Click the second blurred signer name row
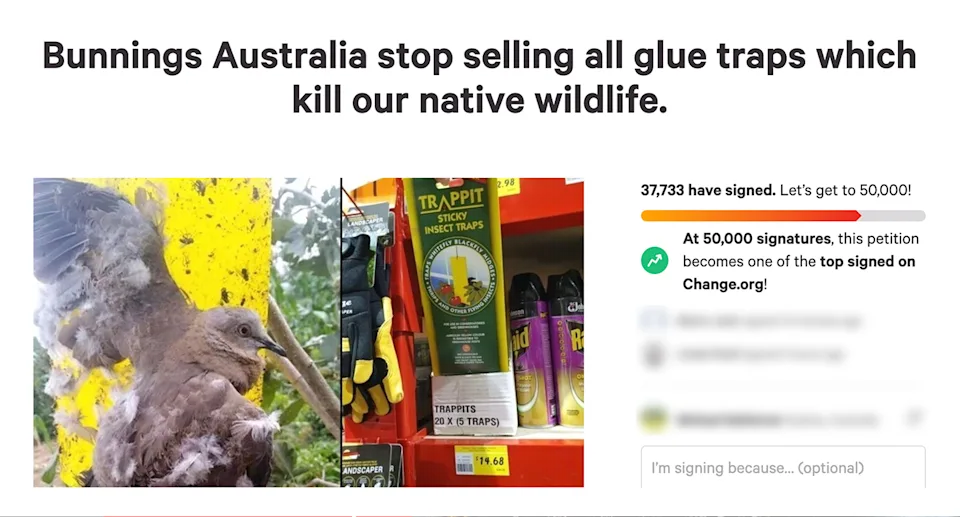Screen dimensions: 960x517 click(x=760, y=355)
